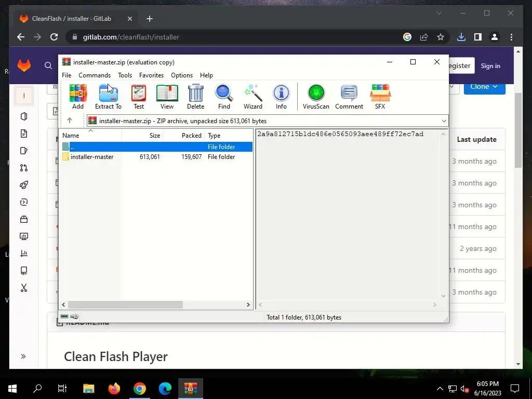Go up one folder level arrow
This screenshot has width=532, height=399.
pos(70,121)
